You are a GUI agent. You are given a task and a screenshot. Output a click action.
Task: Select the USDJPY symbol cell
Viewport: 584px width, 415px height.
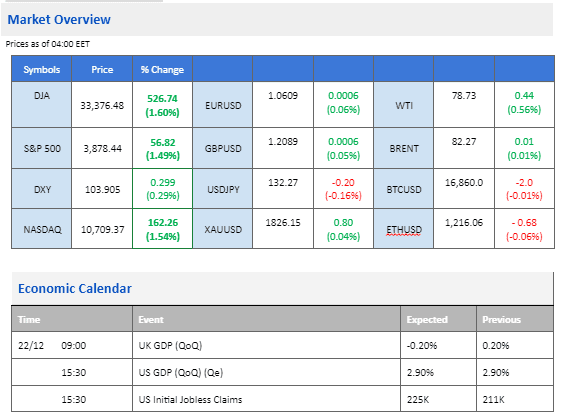pos(223,190)
